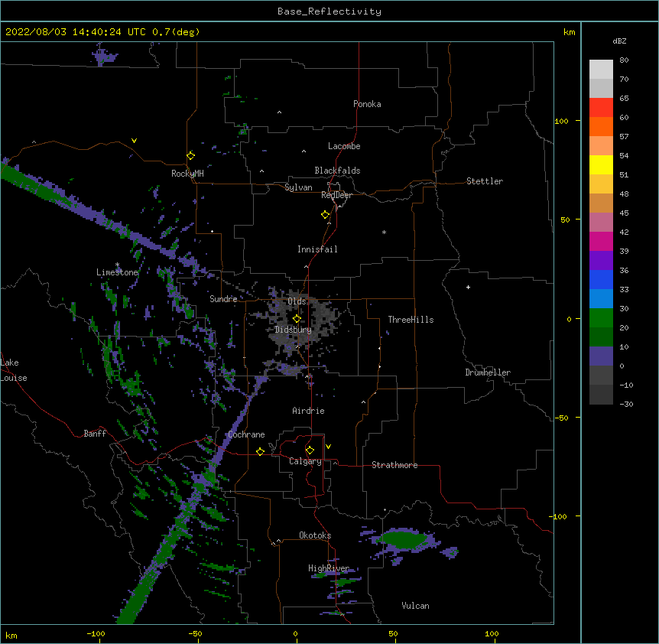Viewport: 659px width, 644px height.
Task: Select the Banff map label
Action: coord(95,434)
